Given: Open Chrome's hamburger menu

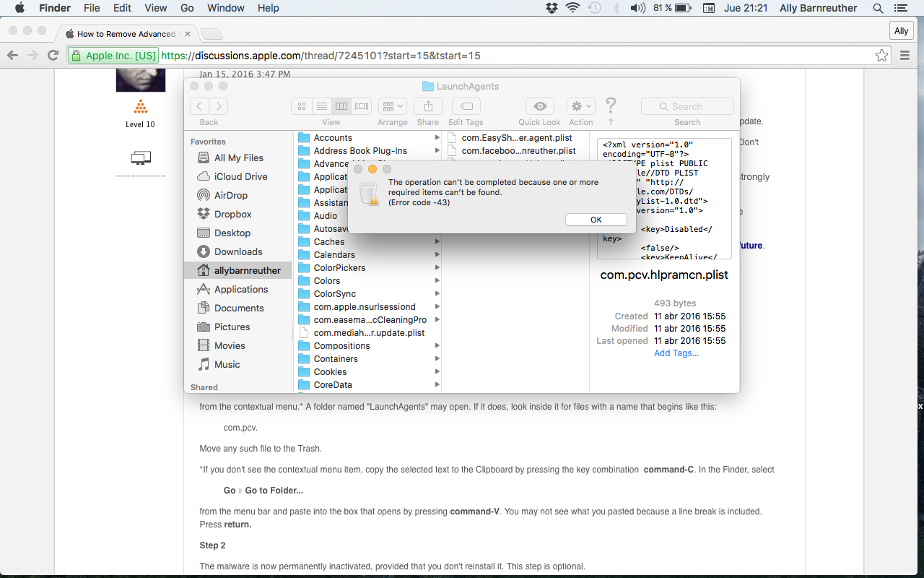Looking at the screenshot, I should (x=905, y=55).
